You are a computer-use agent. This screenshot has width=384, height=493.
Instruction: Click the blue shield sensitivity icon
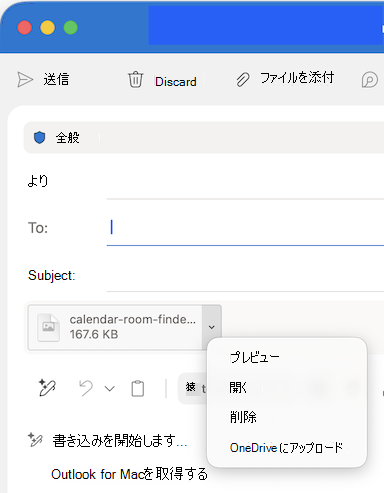pyautogui.click(x=40, y=137)
